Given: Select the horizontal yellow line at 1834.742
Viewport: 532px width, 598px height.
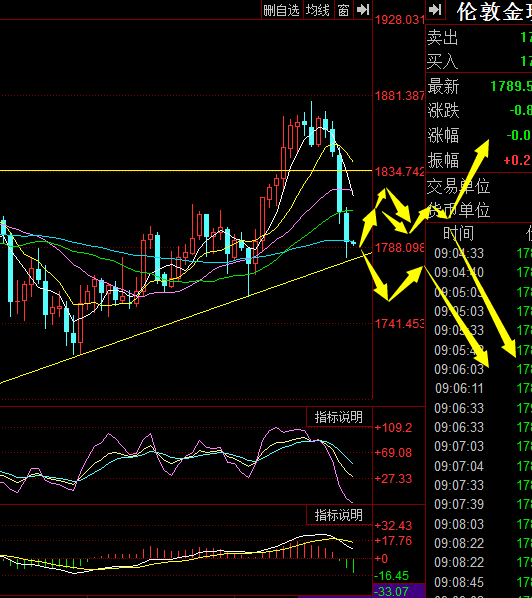Looking at the screenshot, I should [x=186, y=170].
